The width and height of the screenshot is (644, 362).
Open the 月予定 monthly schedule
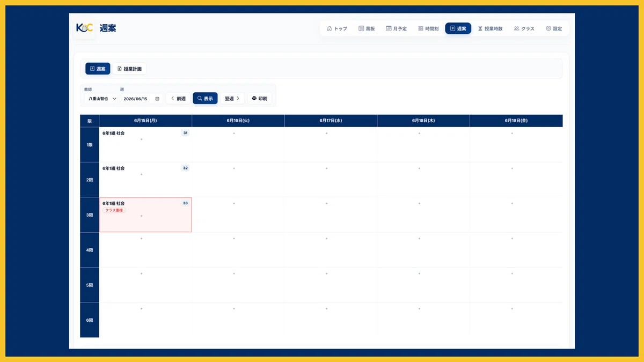tap(396, 28)
